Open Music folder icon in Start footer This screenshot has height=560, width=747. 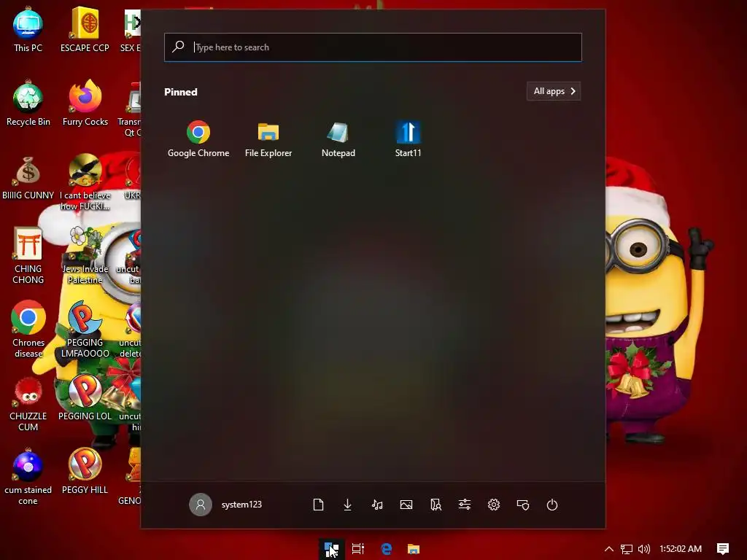coord(377,505)
